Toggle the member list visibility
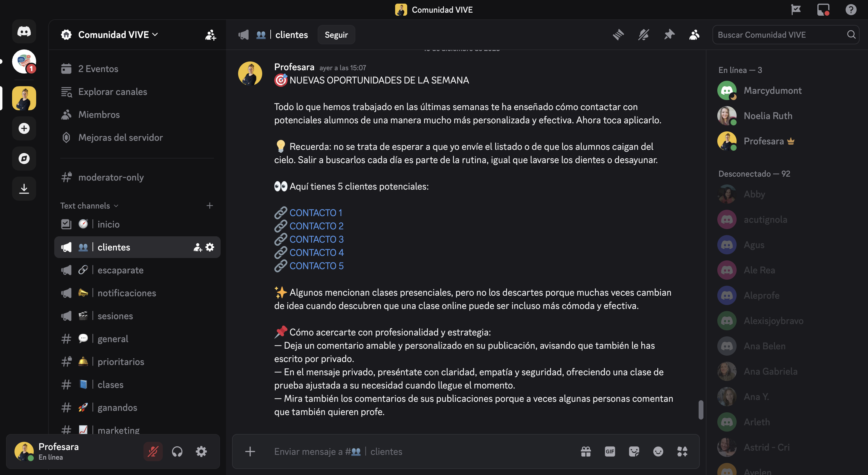 tap(694, 35)
